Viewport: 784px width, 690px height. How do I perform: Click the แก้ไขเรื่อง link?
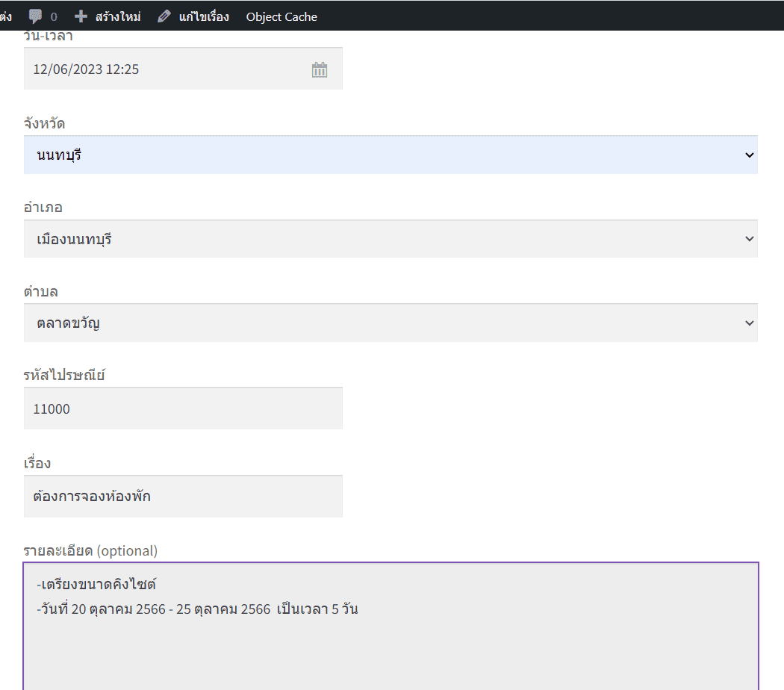click(x=203, y=16)
